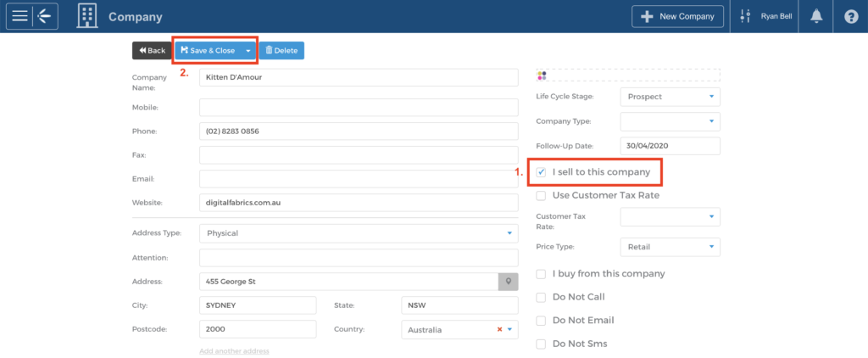The width and height of the screenshot is (868, 358).
Task: Clear Country with the red x
Action: coord(499,329)
